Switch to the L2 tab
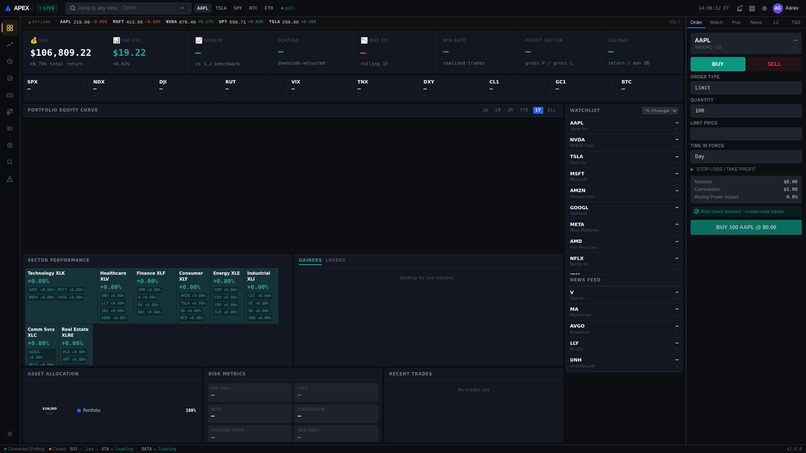 pos(776,22)
